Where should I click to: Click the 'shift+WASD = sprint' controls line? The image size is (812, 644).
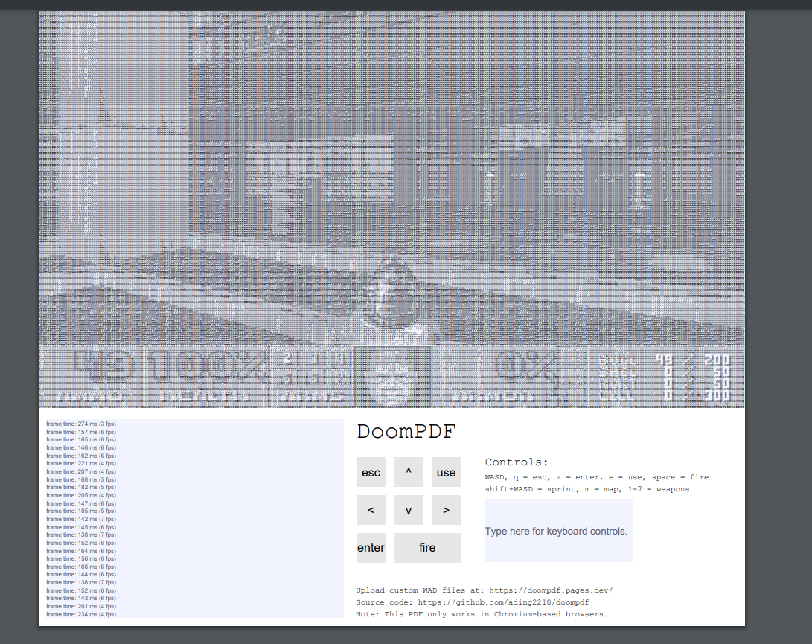[x=587, y=489]
